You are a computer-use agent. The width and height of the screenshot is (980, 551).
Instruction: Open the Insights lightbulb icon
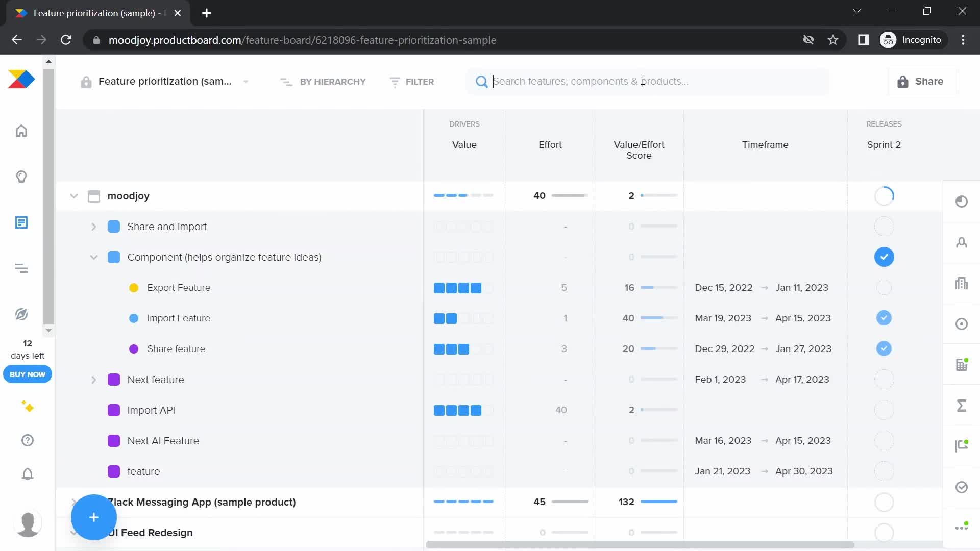click(21, 177)
